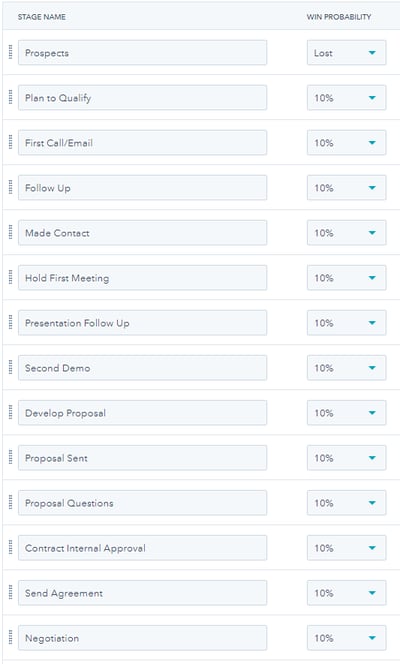Image resolution: width=400 pixels, height=664 pixels.
Task: Click drag handle next to Plan to Qualify
Action: (11, 97)
